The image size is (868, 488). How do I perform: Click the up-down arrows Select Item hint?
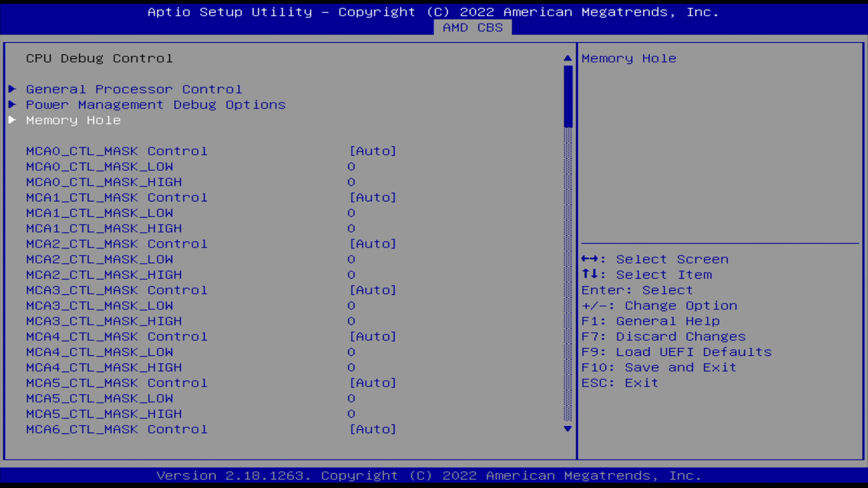647,275
